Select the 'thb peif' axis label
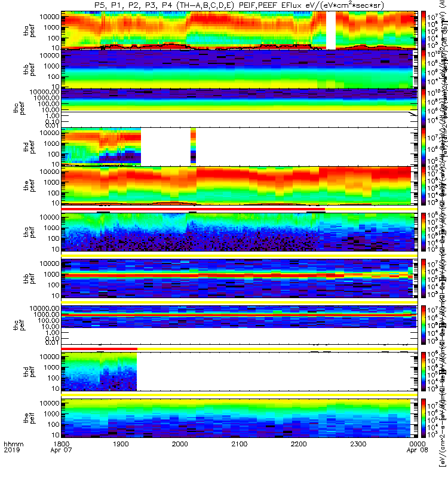Image resolution: width=448 pixels, height=478 pixels. (x=29, y=278)
